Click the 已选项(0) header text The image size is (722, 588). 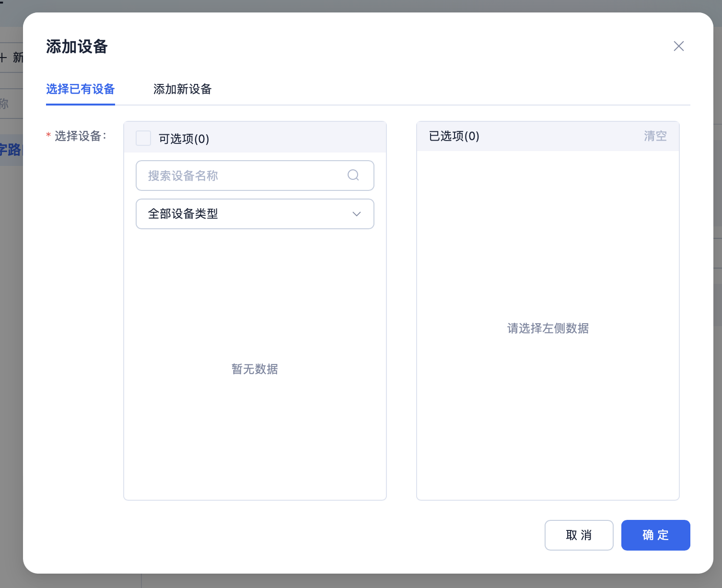[x=454, y=136]
